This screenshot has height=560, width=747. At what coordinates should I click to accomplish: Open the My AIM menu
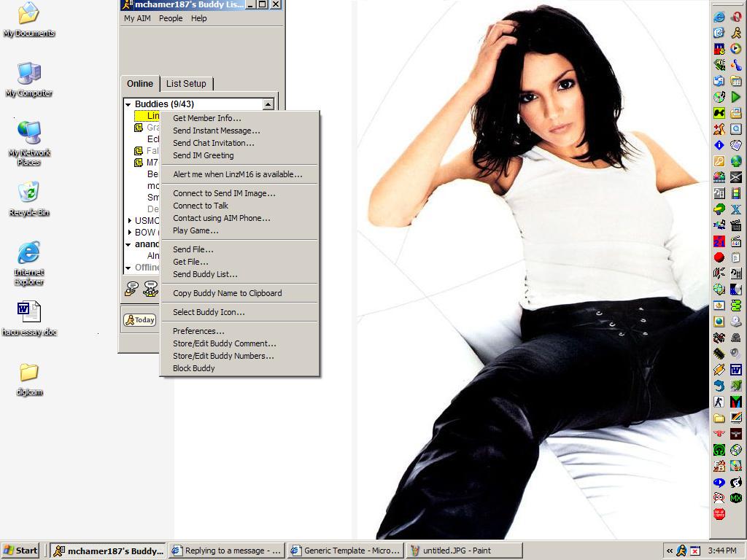(137, 18)
